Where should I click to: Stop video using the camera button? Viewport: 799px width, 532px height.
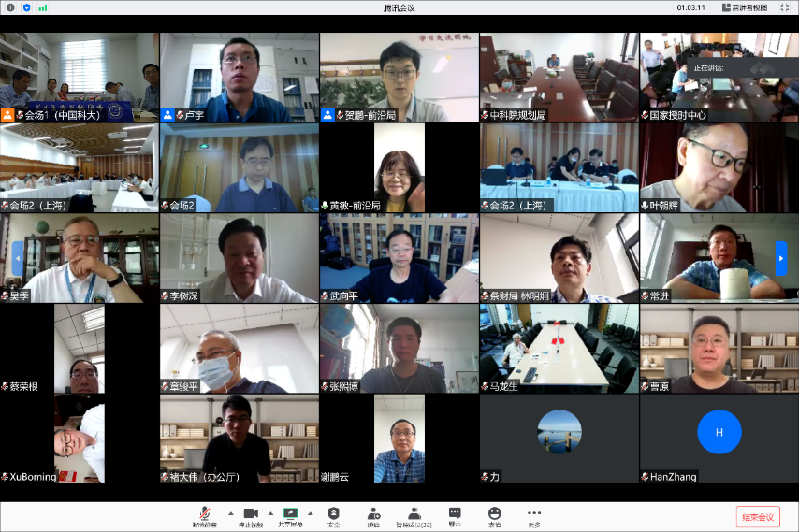point(250,515)
